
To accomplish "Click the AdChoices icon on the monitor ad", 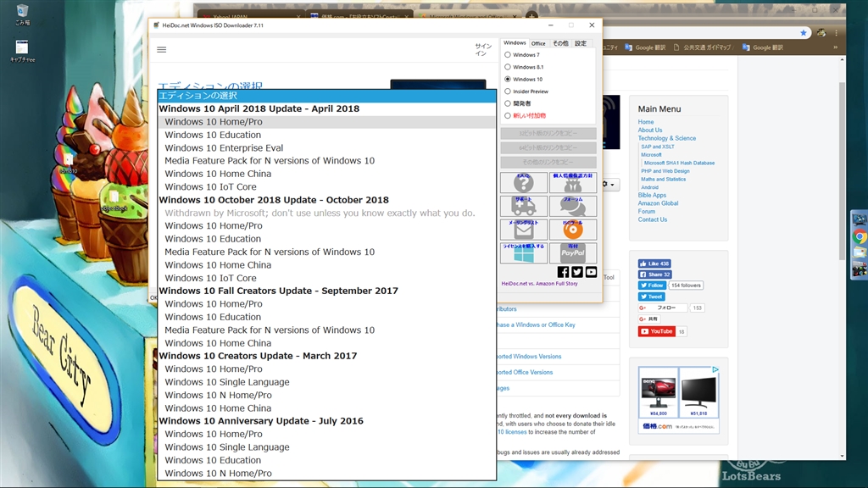I will pyautogui.click(x=715, y=369).
